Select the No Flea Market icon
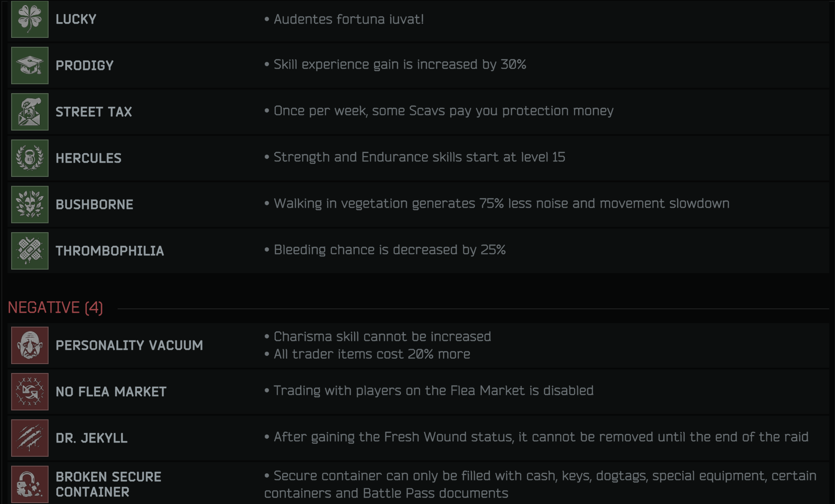This screenshot has height=504, width=835. tap(30, 392)
